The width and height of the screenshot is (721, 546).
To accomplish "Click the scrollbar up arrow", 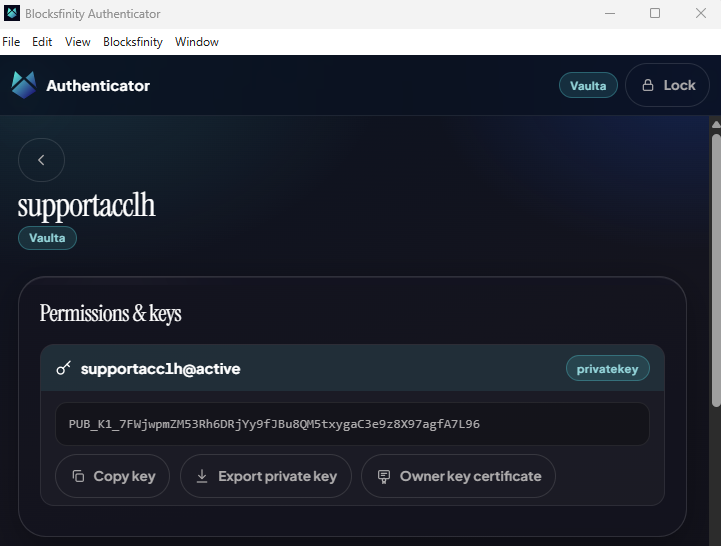I will [716, 124].
